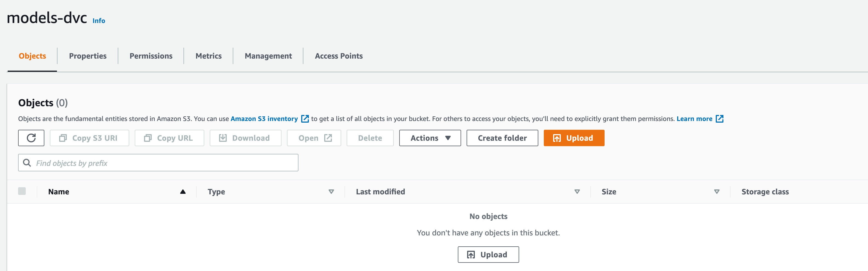The width and height of the screenshot is (868, 271).
Task: Sort by Type column arrow
Action: click(331, 191)
